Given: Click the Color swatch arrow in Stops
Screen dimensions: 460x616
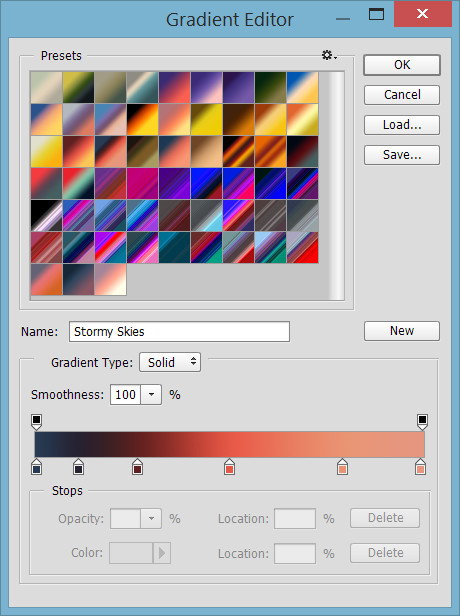Looking at the screenshot, I should point(162,553).
